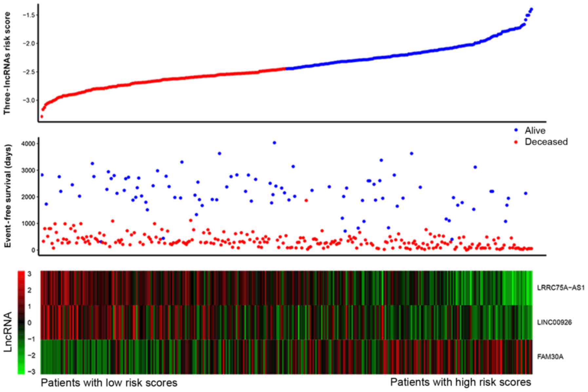Click the bright green block in LRRC75A-AS1 row
588x392 pixels.
click(517, 288)
